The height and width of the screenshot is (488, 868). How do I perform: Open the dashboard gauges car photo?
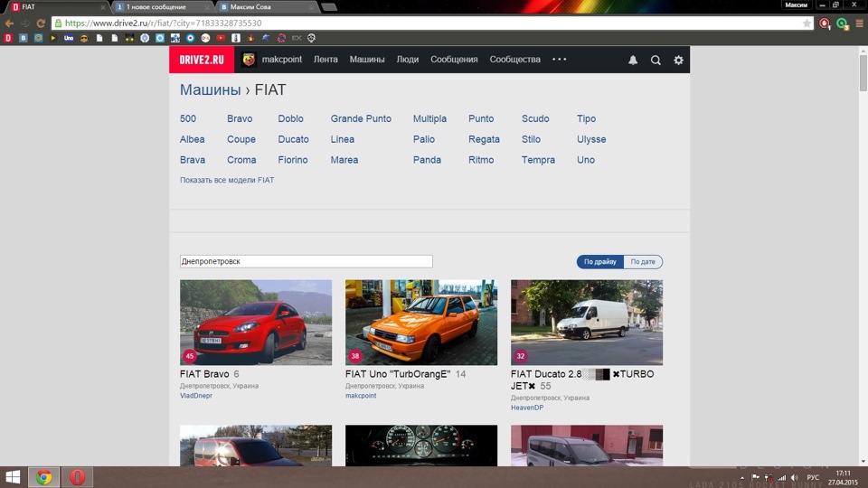(x=421, y=446)
